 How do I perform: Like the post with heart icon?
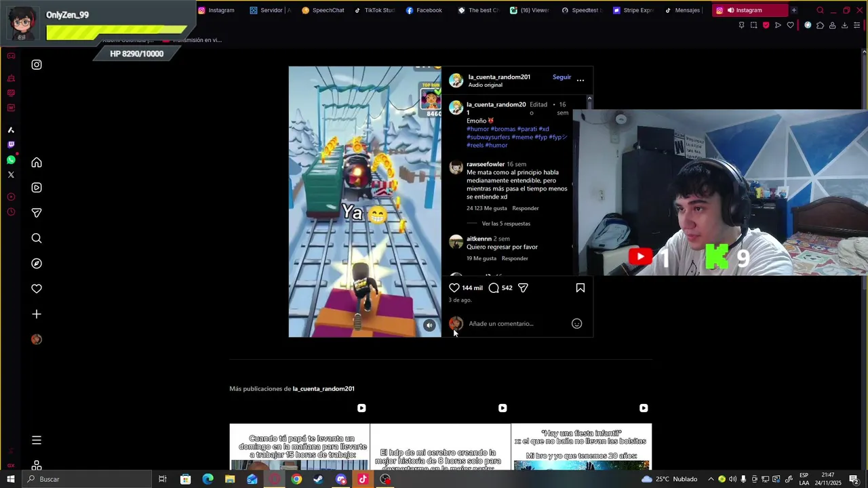tap(454, 288)
